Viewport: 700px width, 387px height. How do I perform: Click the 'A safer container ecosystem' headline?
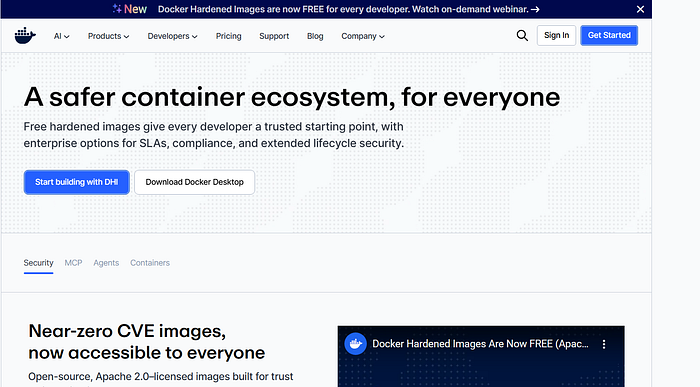pos(292,97)
